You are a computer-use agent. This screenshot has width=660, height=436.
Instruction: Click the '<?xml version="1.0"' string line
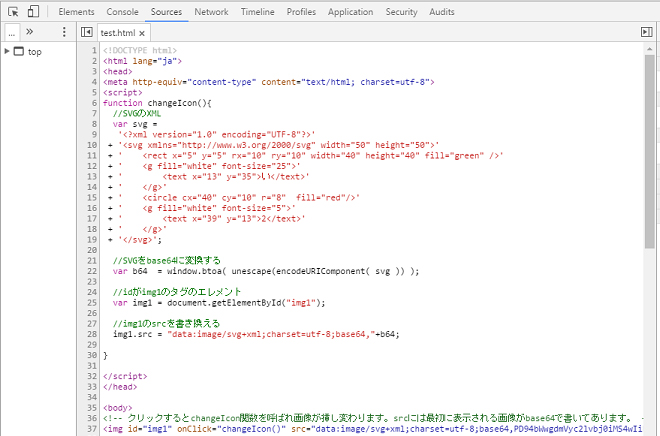[216, 135]
